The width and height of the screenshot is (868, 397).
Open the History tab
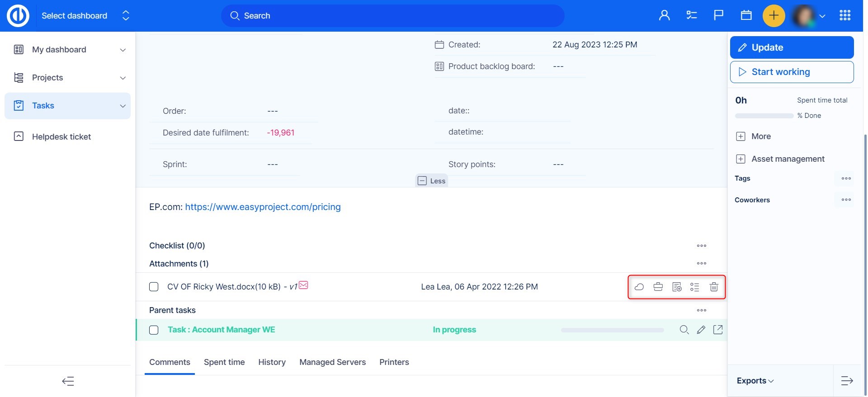pyautogui.click(x=272, y=362)
